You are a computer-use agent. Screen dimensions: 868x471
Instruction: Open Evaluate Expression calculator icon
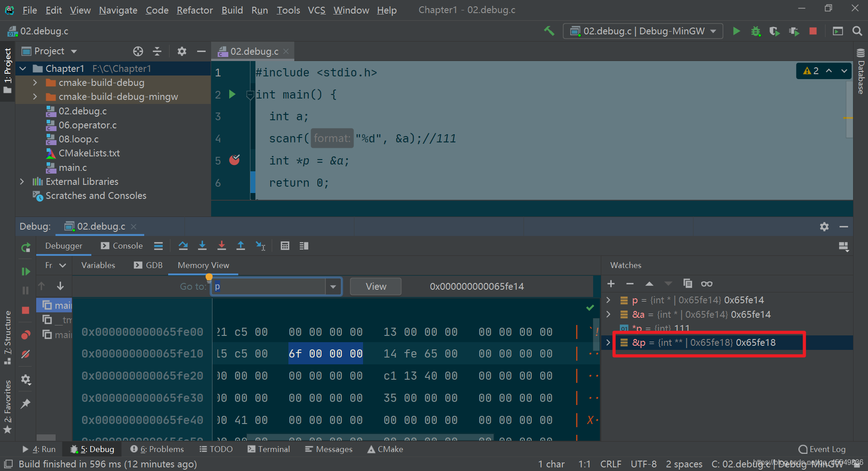285,245
